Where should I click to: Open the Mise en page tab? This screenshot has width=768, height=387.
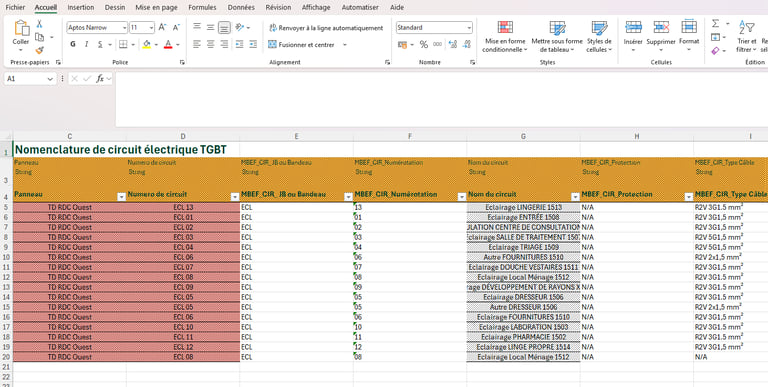point(156,7)
